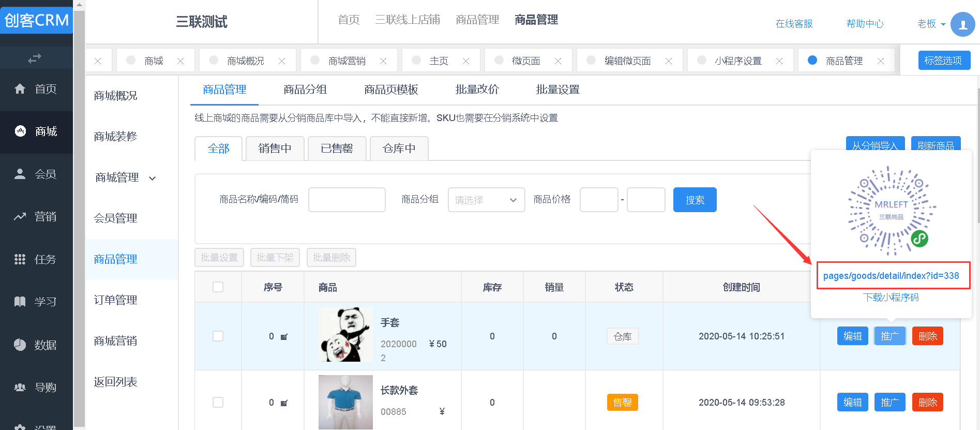This screenshot has height=430, width=980.
Task: Open 商城概况 in the side menu
Action: [x=115, y=96]
